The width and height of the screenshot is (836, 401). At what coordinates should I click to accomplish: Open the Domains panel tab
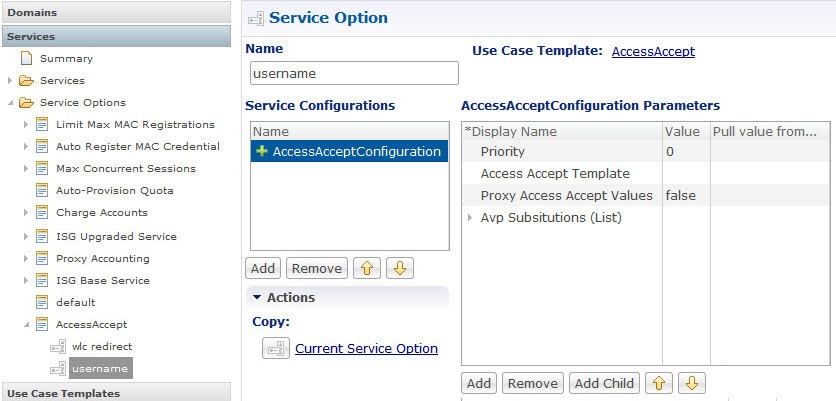(x=116, y=12)
